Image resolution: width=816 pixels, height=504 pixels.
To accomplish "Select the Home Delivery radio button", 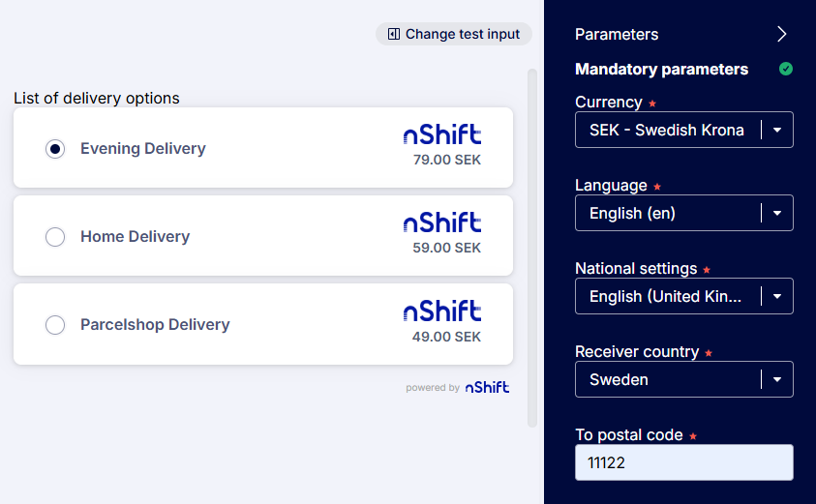I will (55, 237).
